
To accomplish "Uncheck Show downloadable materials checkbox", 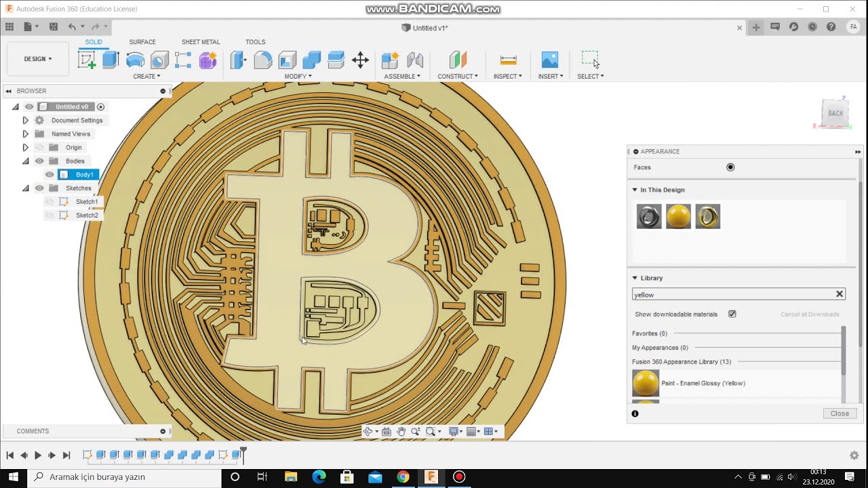I will tap(732, 314).
